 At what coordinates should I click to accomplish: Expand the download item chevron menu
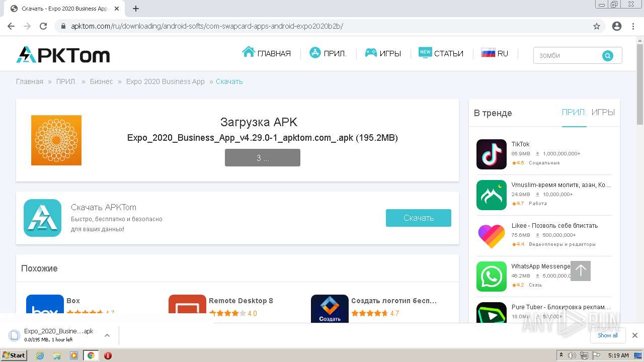(x=107, y=335)
